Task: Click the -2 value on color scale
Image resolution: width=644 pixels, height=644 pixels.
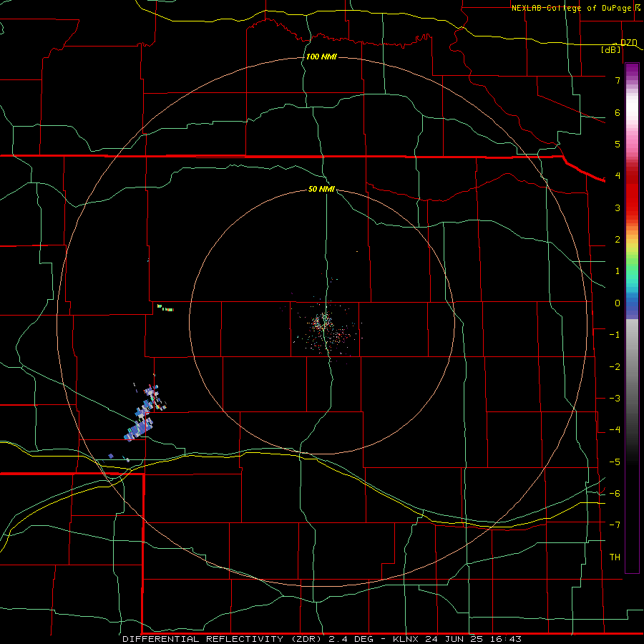Action: click(615, 367)
